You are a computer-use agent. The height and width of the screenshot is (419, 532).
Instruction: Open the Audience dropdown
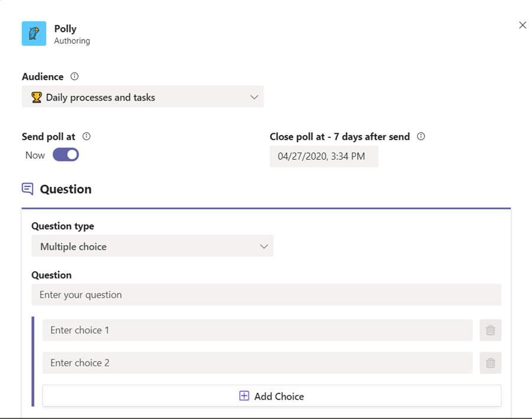pos(254,96)
